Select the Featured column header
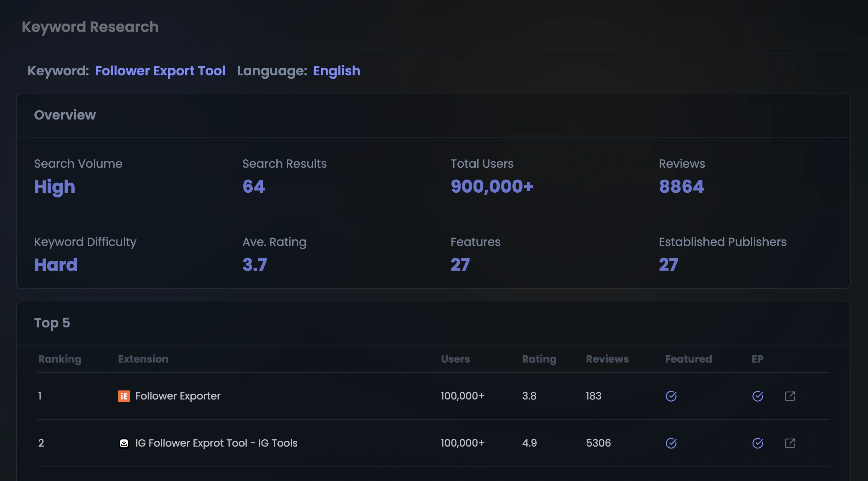 coord(689,359)
